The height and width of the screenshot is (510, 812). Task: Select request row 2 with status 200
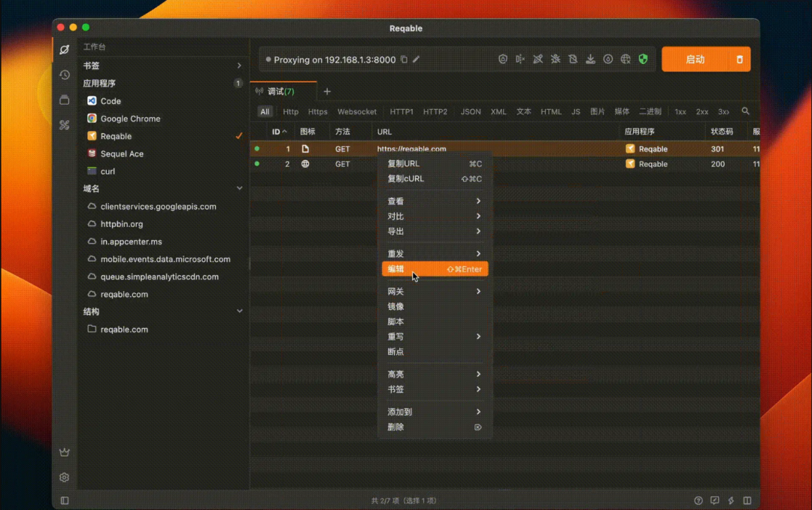click(505, 164)
